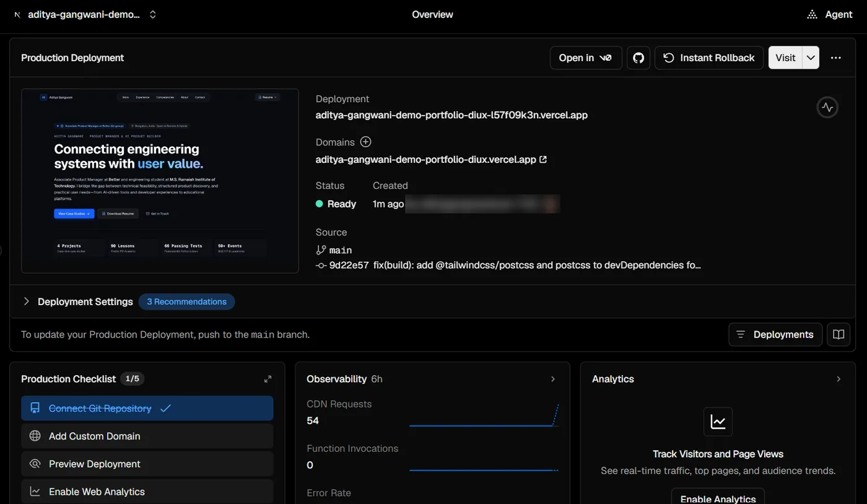Add a domain with the plus icon
The width and height of the screenshot is (867, 504).
pyautogui.click(x=366, y=142)
